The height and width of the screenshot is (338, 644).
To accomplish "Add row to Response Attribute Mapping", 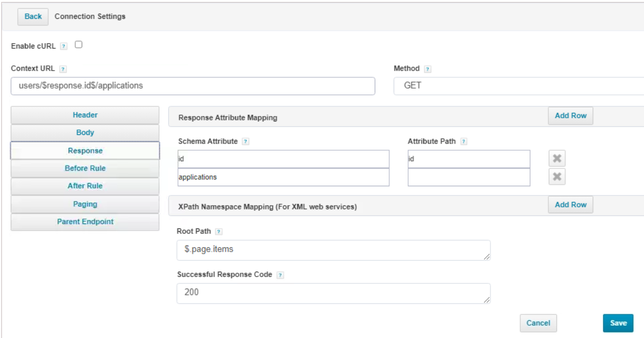I will pyautogui.click(x=570, y=116).
